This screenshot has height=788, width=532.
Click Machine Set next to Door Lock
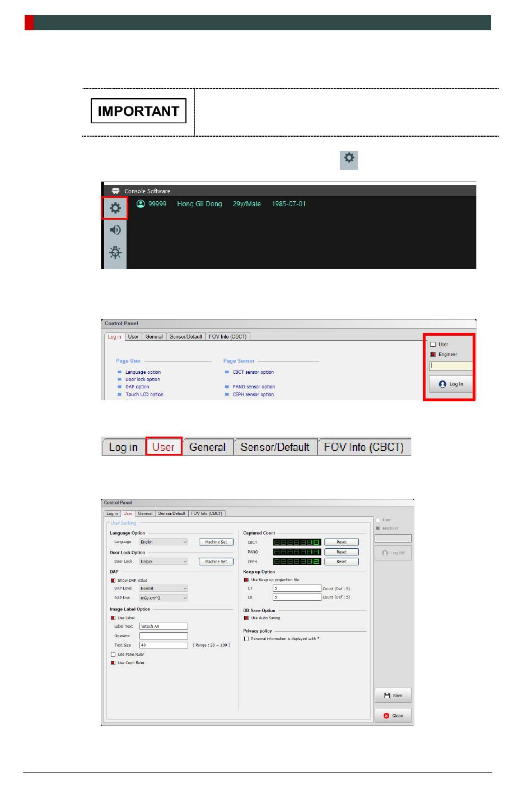[216, 562]
